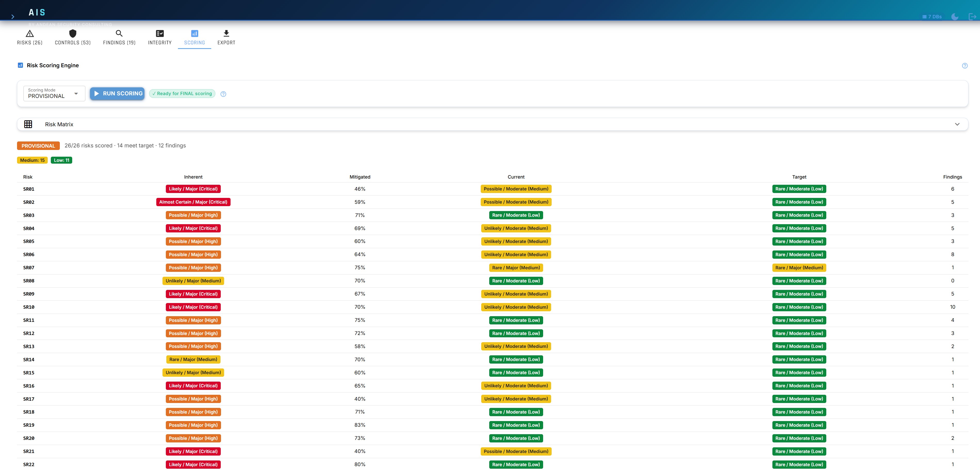
Task: Click the Target column header
Action: (x=799, y=177)
